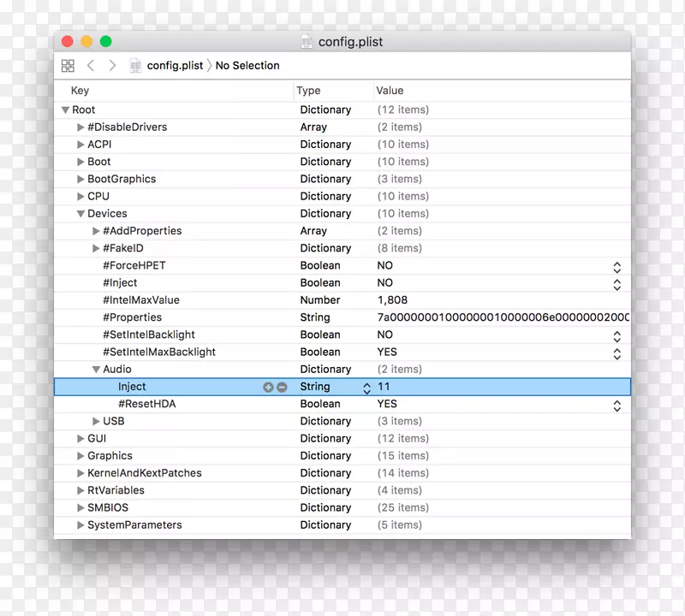Viewport: 685px width, 616px height.
Task: Go forward using the right arrow
Action: coord(112,66)
